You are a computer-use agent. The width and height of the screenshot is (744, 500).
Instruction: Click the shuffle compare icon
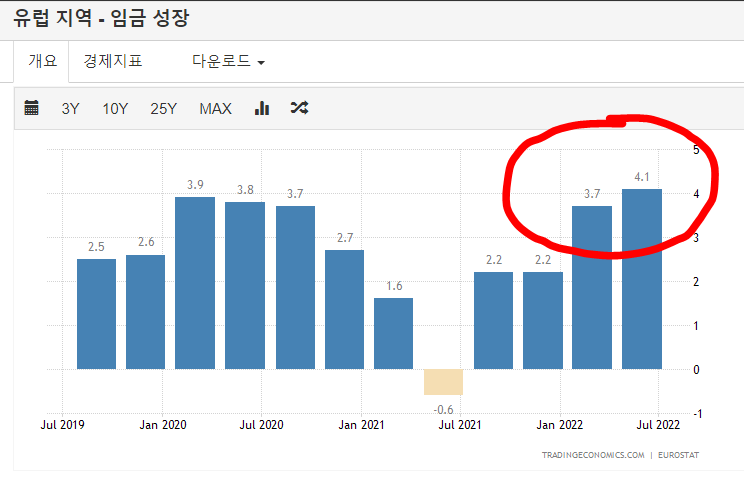pos(299,108)
